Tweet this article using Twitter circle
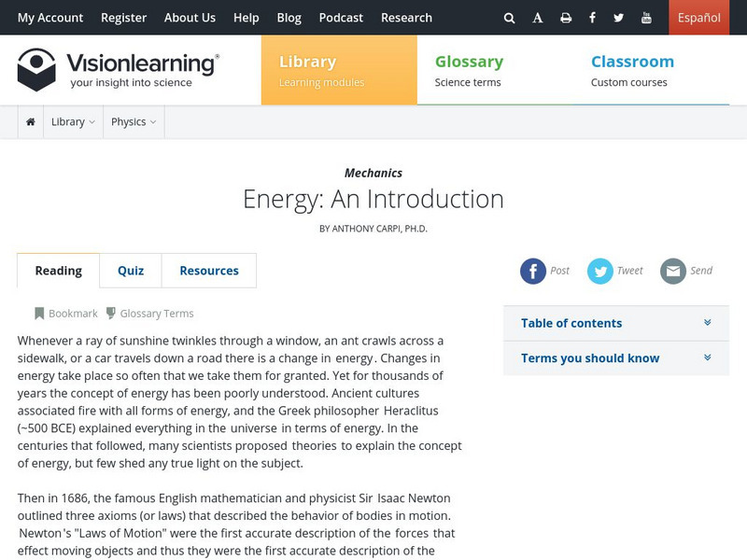Viewport: 747px width, 560px height. point(600,271)
